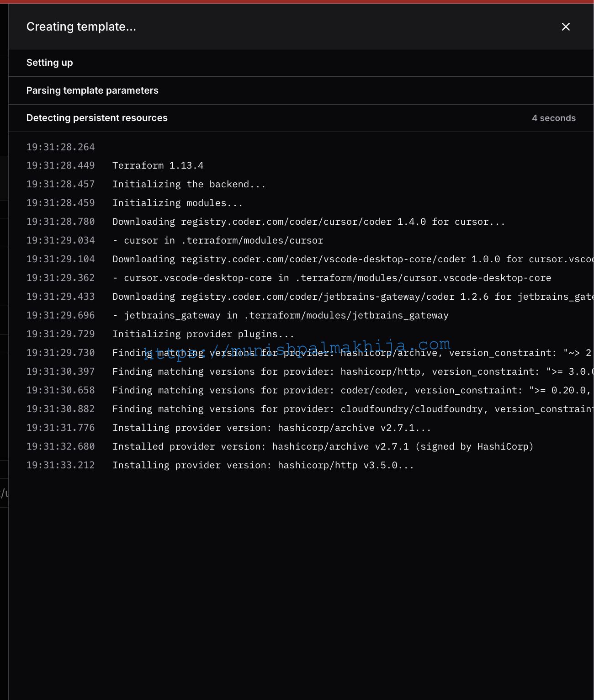
Task: Click the timestamp 19:31:28.264 entry
Action: pos(60,147)
